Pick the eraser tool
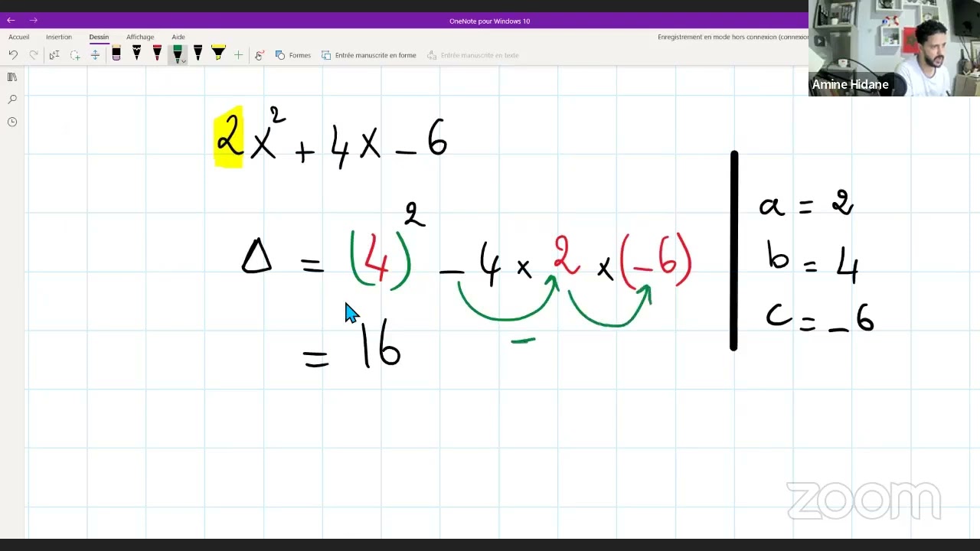The image size is (980, 551). pos(116,54)
